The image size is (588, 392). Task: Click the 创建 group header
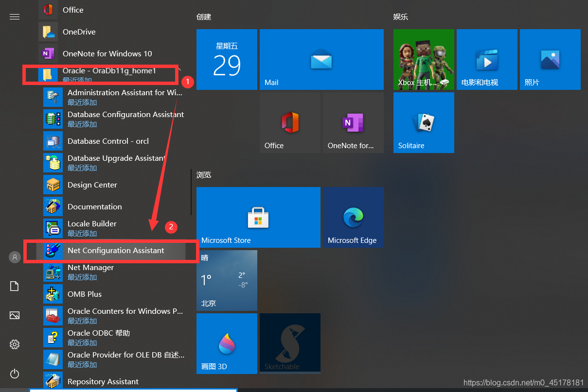click(204, 17)
